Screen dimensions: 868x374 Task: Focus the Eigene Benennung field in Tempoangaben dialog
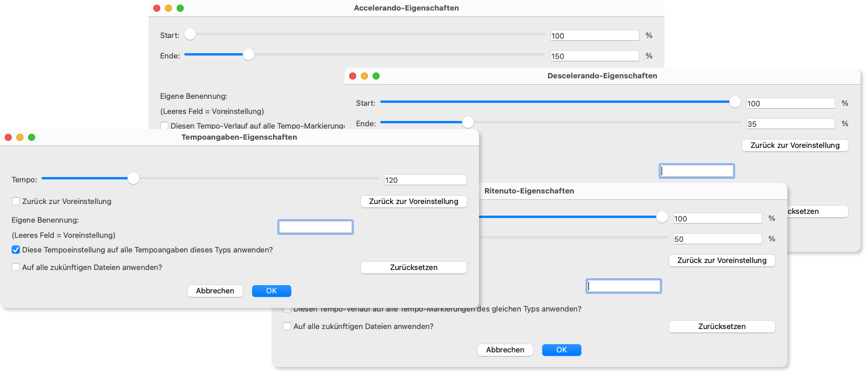coord(315,227)
